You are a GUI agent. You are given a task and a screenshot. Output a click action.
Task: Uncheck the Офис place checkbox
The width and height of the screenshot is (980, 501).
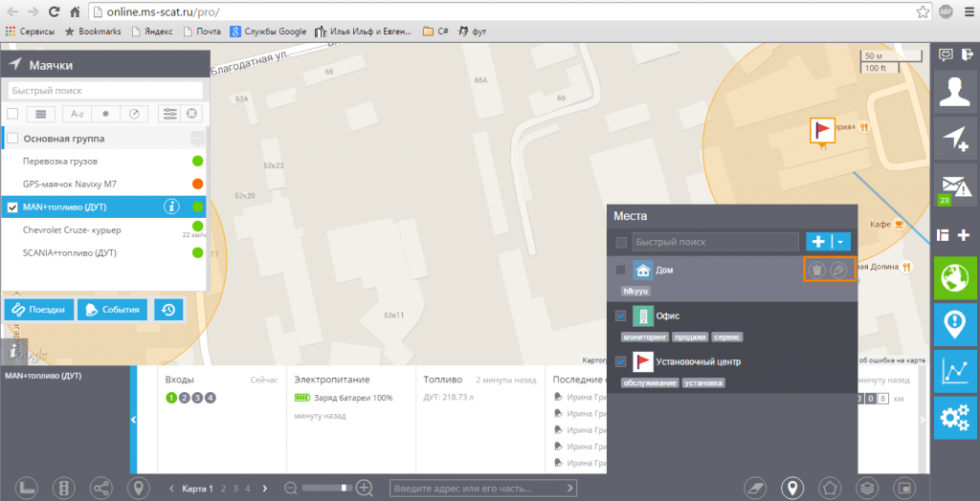point(620,316)
